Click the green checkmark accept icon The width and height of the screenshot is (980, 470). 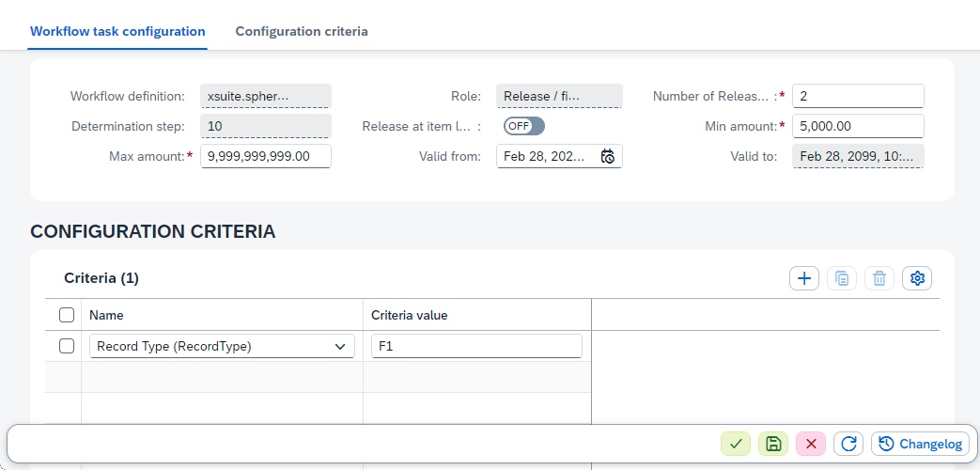(x=736, y=444)
